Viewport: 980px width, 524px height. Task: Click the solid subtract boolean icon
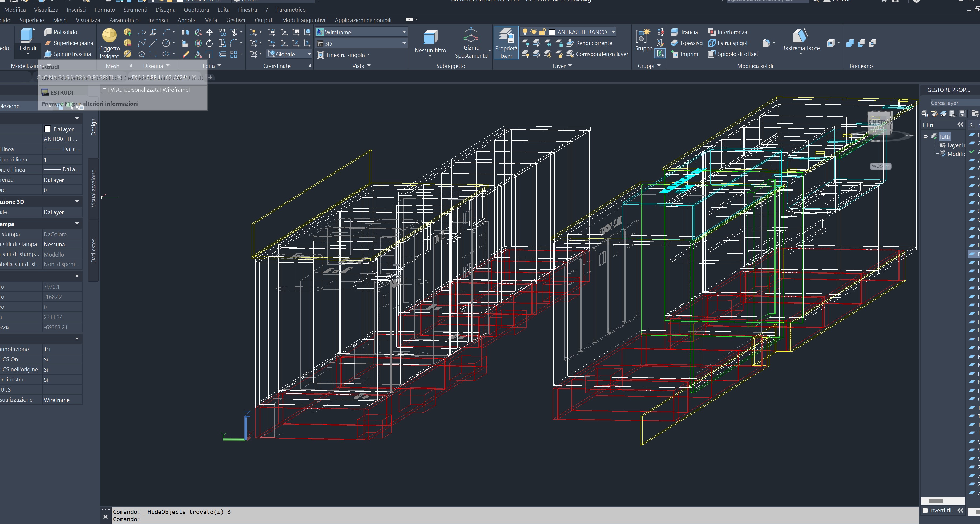tap(861, 43)
